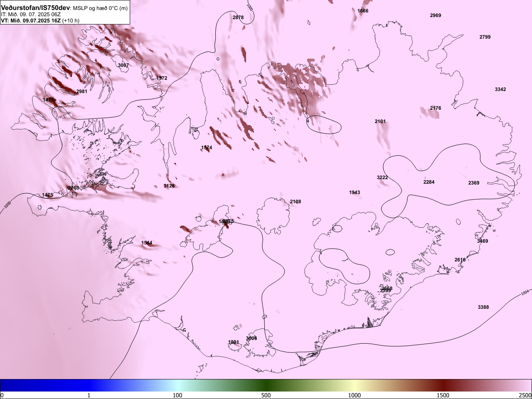Click the 1544 height label
Image resolution: width=532 pixels, height=399 pixels.
coord(147,243)
